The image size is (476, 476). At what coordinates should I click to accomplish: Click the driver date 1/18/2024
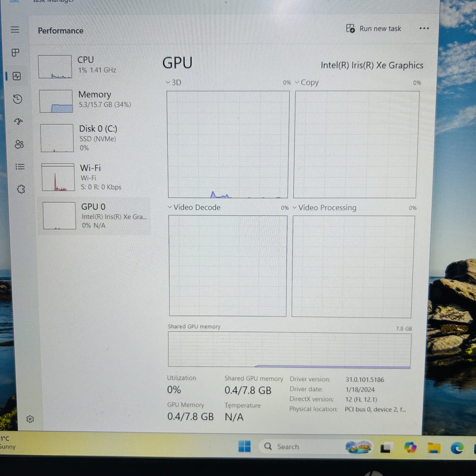360,389
